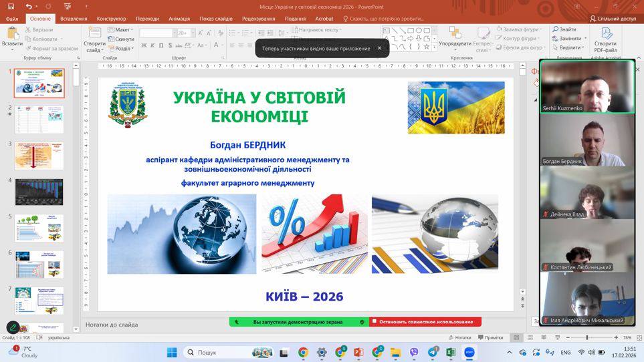Open the Acrobat tab
This screenshot has width=644, height=362.
click(x=324, y=19)
